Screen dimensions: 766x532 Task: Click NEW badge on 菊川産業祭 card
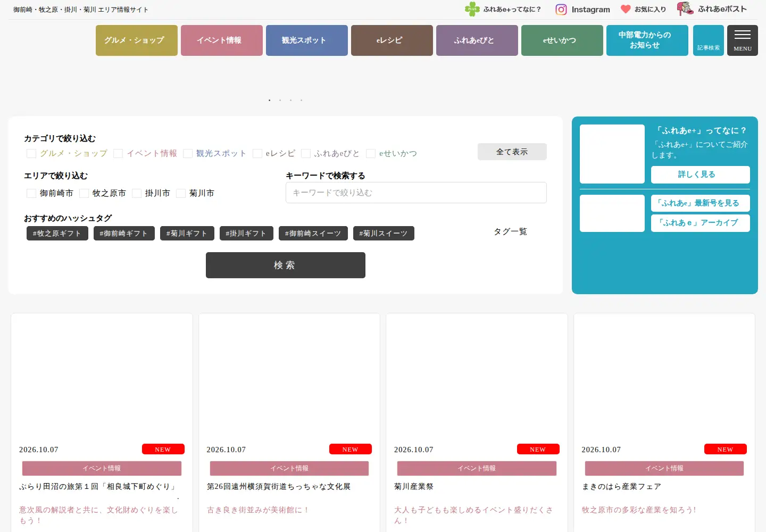[x=538, y=449]
